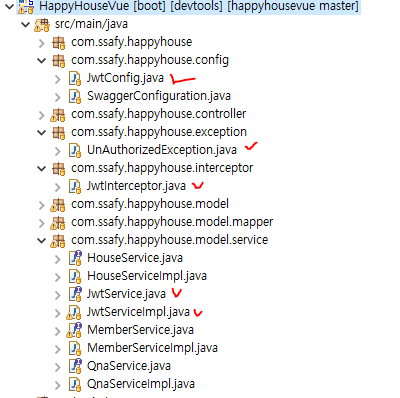The image size is (400, 398).
Task: Select QnaServiceImpl.java in the tree
Action: (141, 384)
